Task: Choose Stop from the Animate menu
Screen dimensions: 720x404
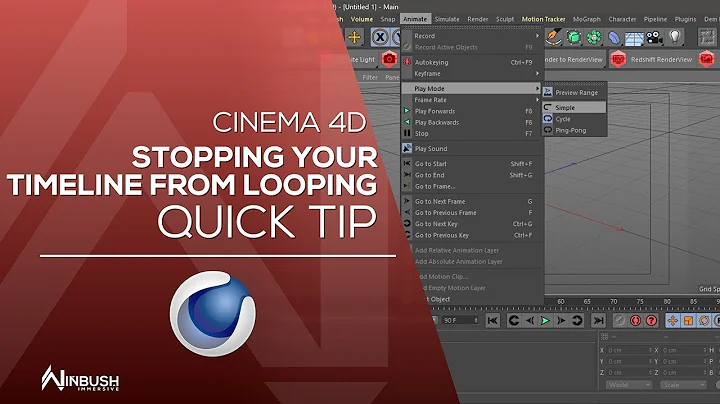Action: tap(473, 134)
